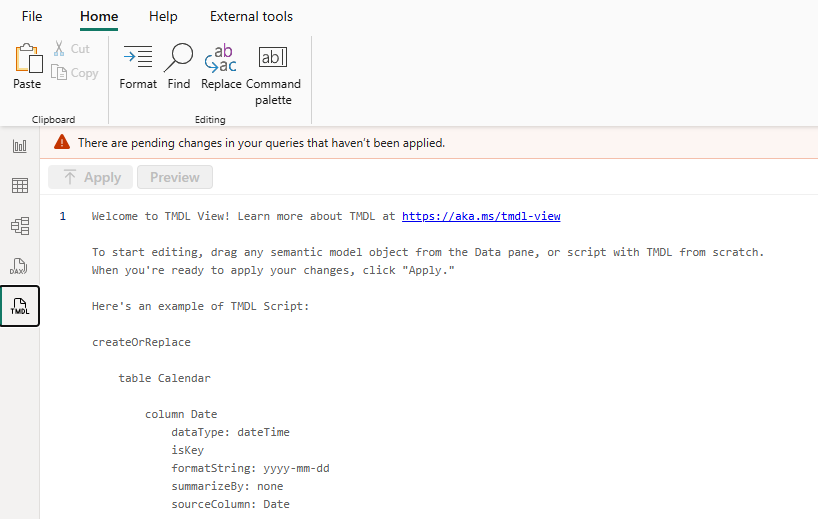Click the Preview button
Viewport: 818px width, 519px height.
(175, 177)
